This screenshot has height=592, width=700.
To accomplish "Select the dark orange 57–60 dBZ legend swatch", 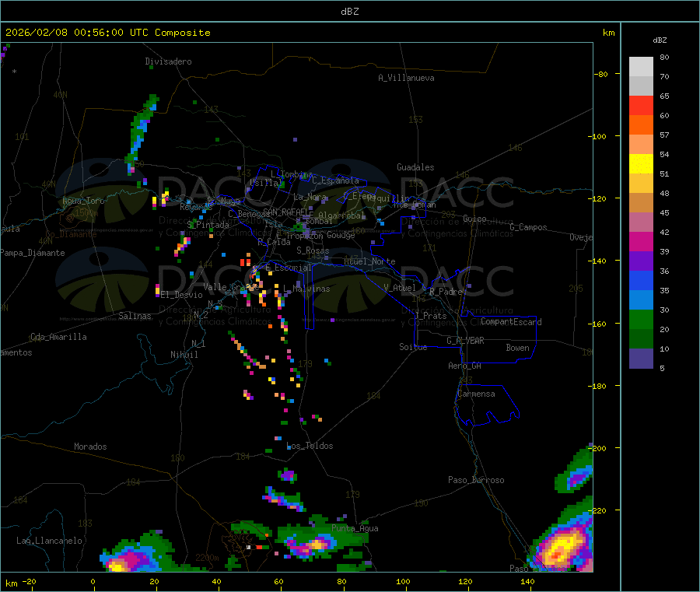I will click(x=641, y=125).
